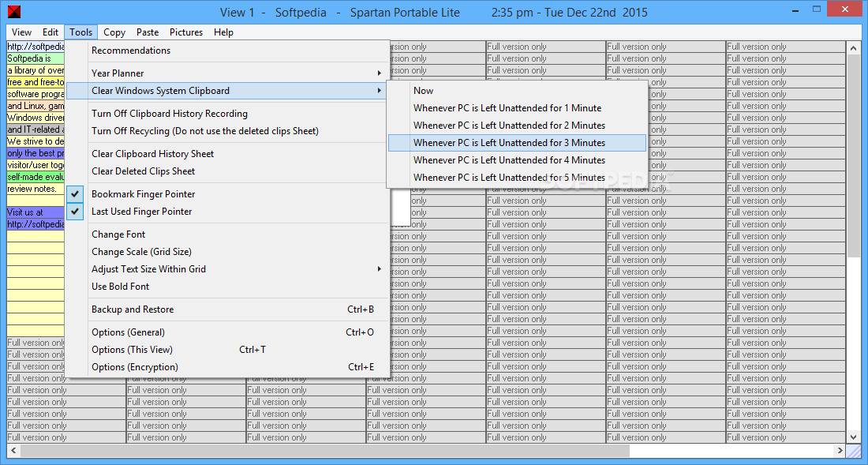Image resolution: width=868 pixels, height=465 pixels.
Task: Open Backup and Restore
Action: pyautogui.click(x=227, y=309)
